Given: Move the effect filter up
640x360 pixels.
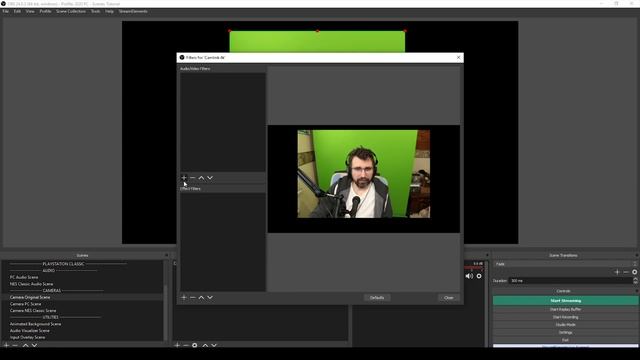Looking at the screenshot, I should [201, 297].
